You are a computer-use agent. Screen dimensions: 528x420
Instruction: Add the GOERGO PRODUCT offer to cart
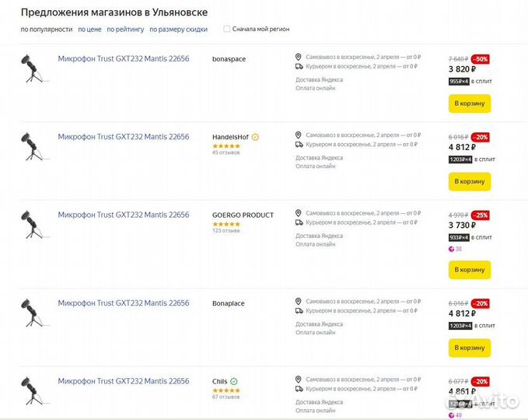pyautogui.click(x=469, y=269)
